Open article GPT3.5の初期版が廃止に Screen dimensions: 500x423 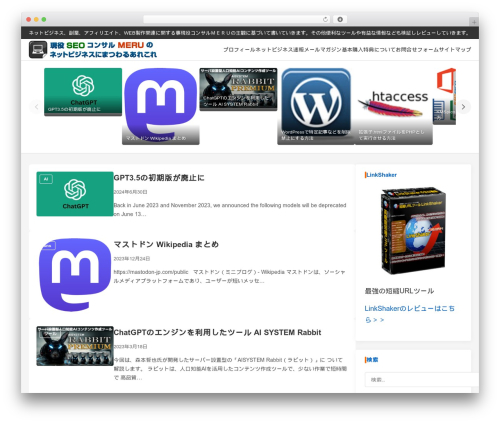(159, 178)
